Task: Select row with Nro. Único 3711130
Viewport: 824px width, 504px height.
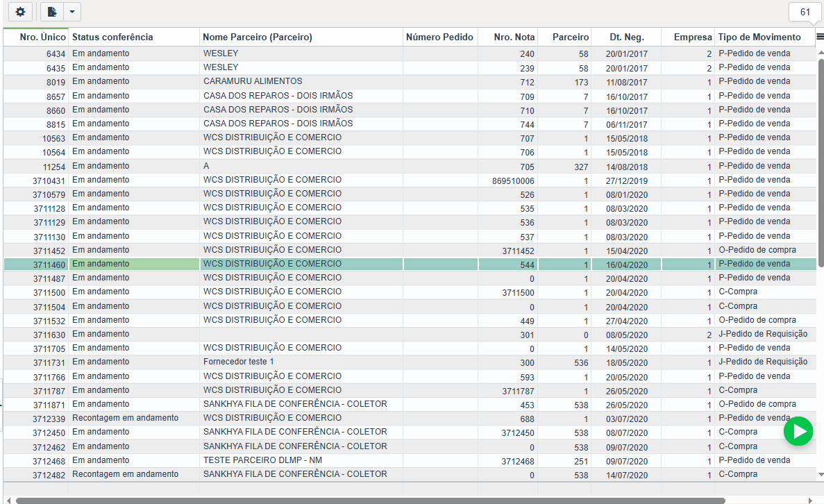Action: click(x=410, y=237)
